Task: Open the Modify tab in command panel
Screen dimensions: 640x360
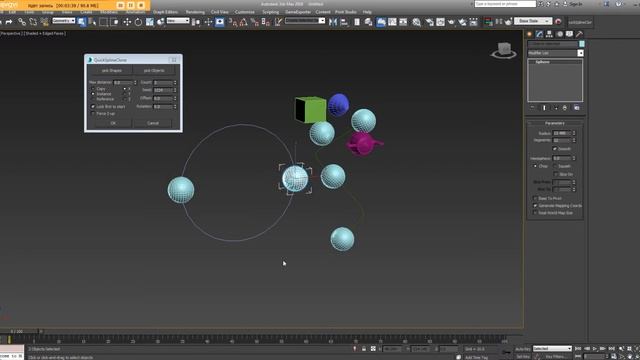Action: coord(540,34)
